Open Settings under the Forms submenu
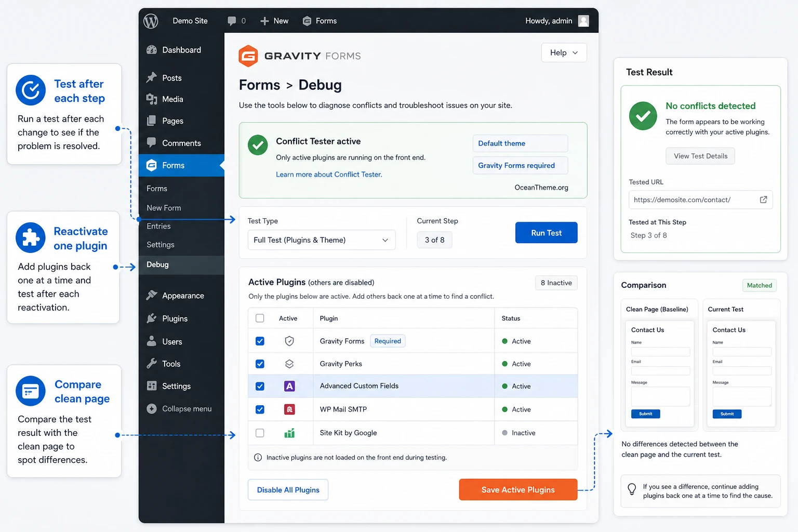The width and height of the screenshot is (798, 532). click(x=161, y=245)
